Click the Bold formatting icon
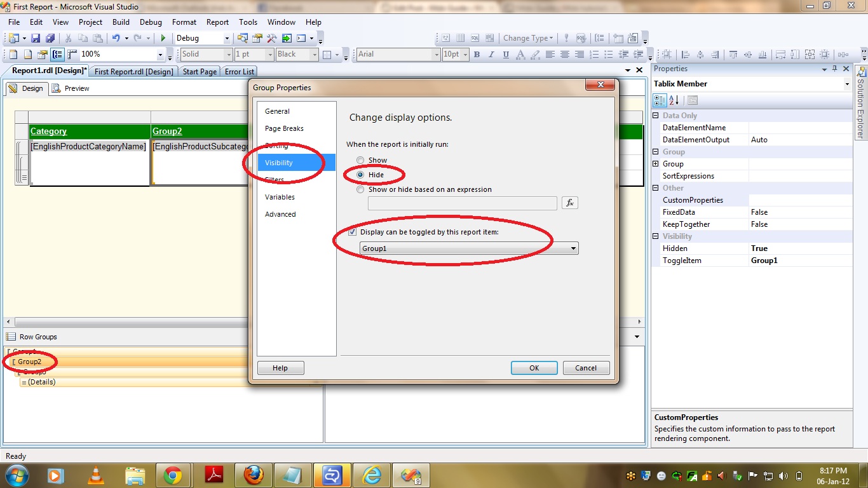Viewport: 868px width, 488px height. pos(477,55)
